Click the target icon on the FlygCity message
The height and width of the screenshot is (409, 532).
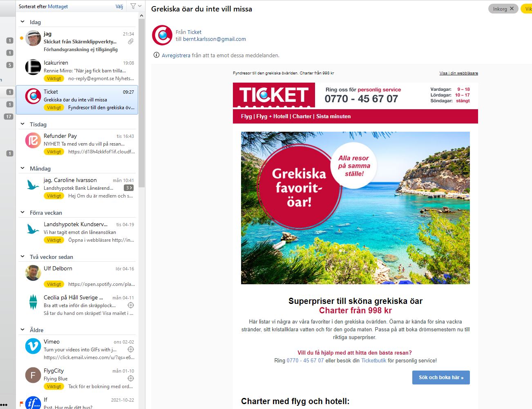click(131, 378)
